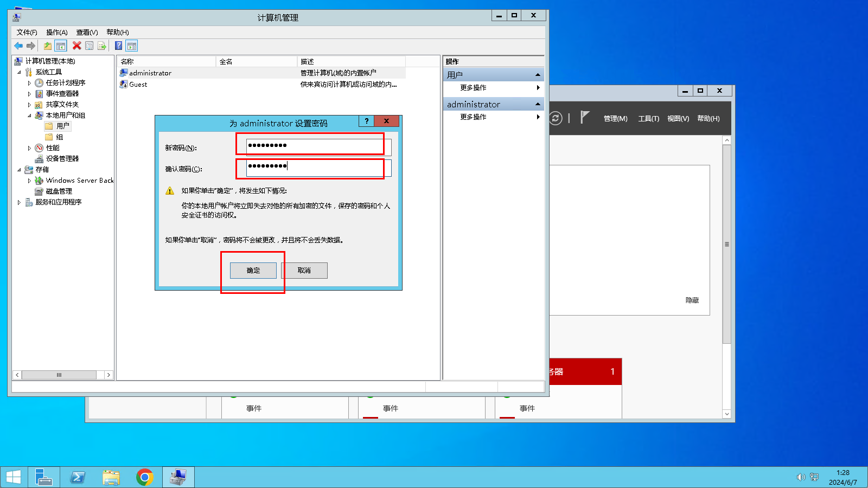The height and width of the screenshot is (488, 868).
Task: Select 系统工具 in the tree
Action: click(x=49, y=72)
